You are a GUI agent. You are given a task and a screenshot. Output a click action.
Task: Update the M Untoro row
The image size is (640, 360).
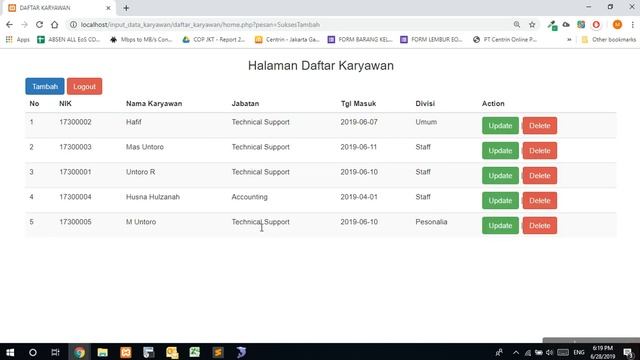pos(500,225)
